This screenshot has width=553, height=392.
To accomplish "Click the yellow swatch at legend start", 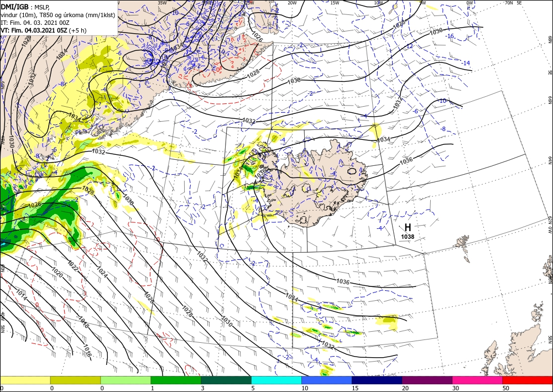I will [25, 380].
